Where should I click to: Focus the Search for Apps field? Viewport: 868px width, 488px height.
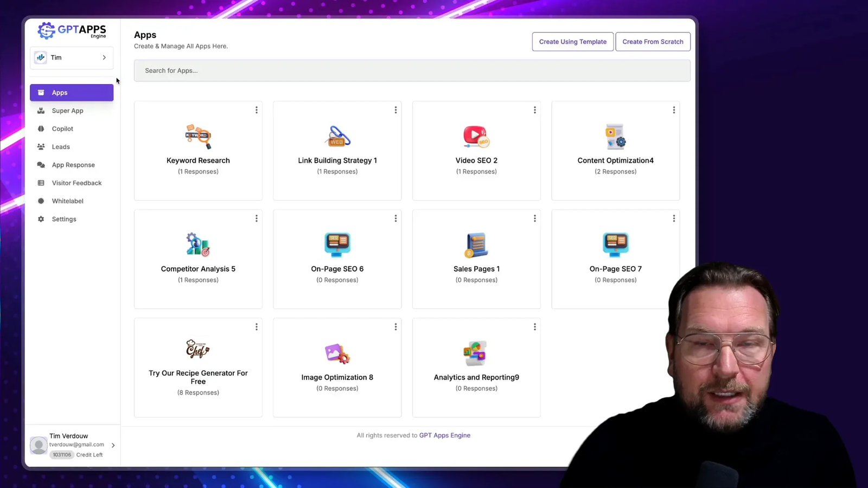point(412,70)
